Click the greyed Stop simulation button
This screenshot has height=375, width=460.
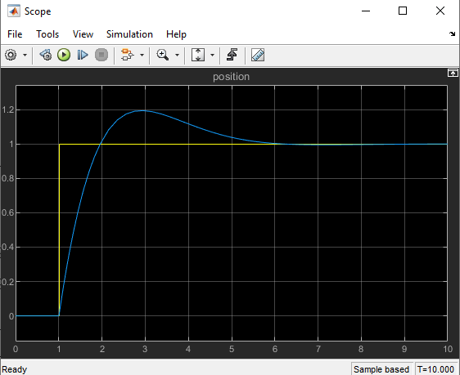(x=101, y=55)
